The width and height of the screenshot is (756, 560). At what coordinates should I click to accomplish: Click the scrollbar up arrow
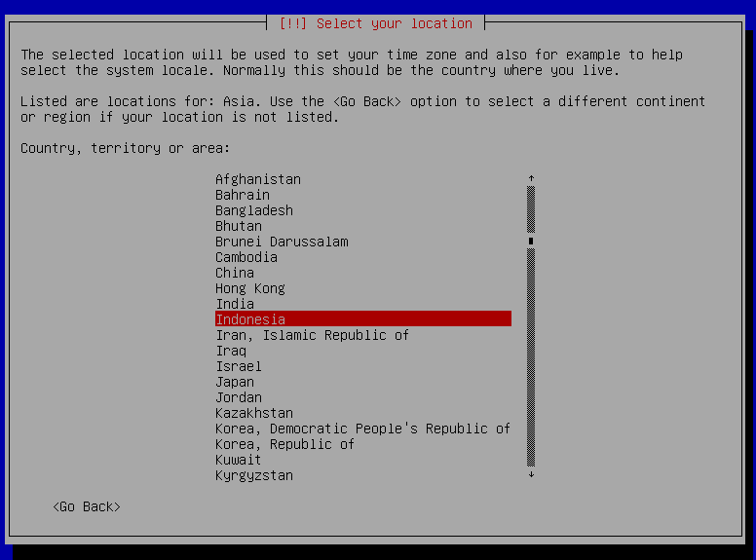tap(531, 178)
